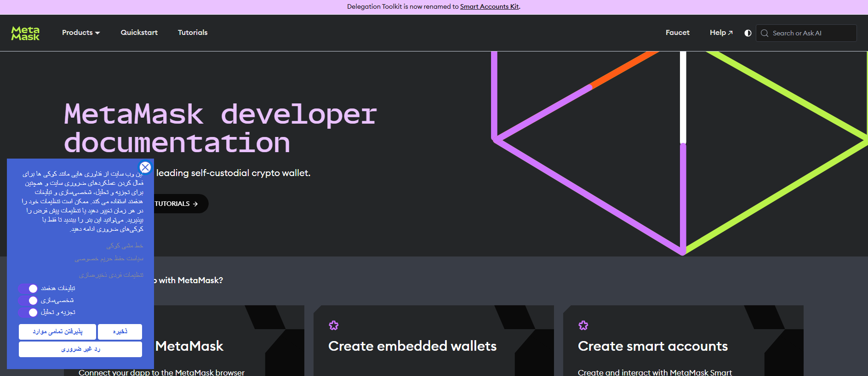The image size is (868, 376).
Task: Open the Create smart accounts card
Action: coord(683,341)
